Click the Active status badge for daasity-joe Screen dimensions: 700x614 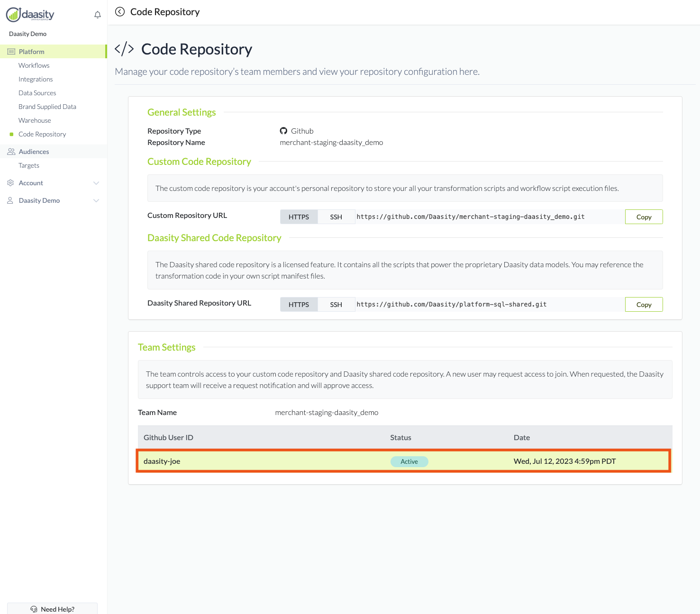tap(409, 461)
